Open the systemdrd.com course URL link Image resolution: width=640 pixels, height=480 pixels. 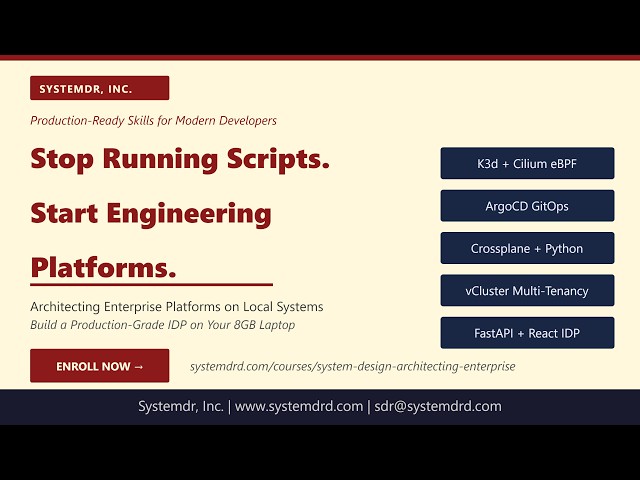[353, 366]
